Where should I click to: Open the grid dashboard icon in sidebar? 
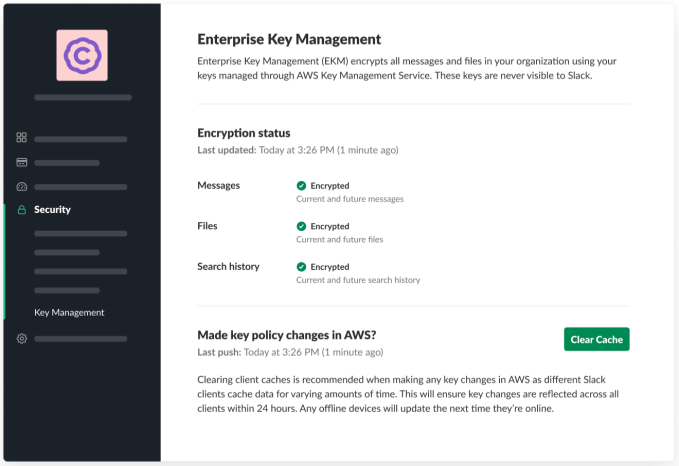[21, 138]
